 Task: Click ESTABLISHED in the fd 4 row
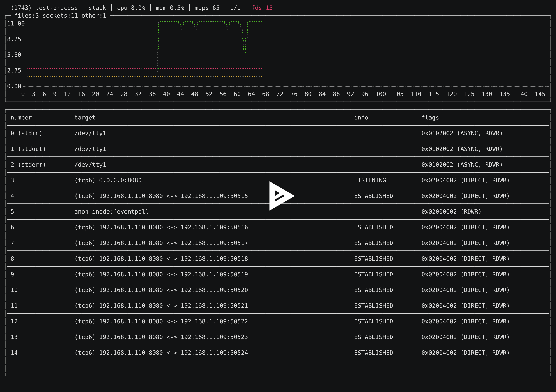pyautogui.click(x=373, y=196)
